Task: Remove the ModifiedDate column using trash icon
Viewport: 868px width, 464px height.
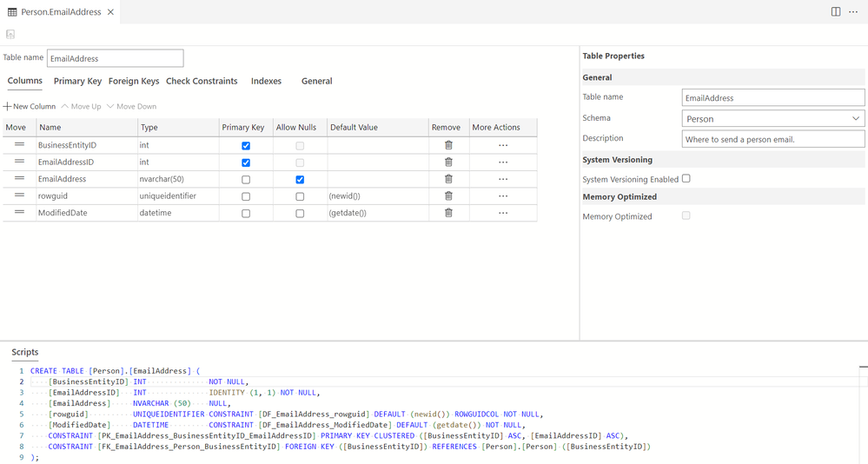Action: pos(448,213)
